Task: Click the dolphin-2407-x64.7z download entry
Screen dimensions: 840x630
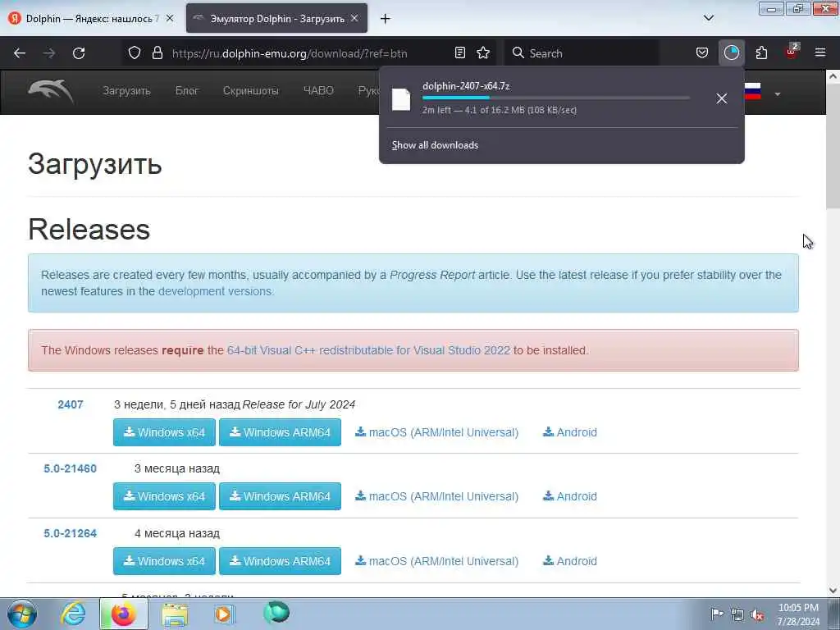Action: coord(546,98)
